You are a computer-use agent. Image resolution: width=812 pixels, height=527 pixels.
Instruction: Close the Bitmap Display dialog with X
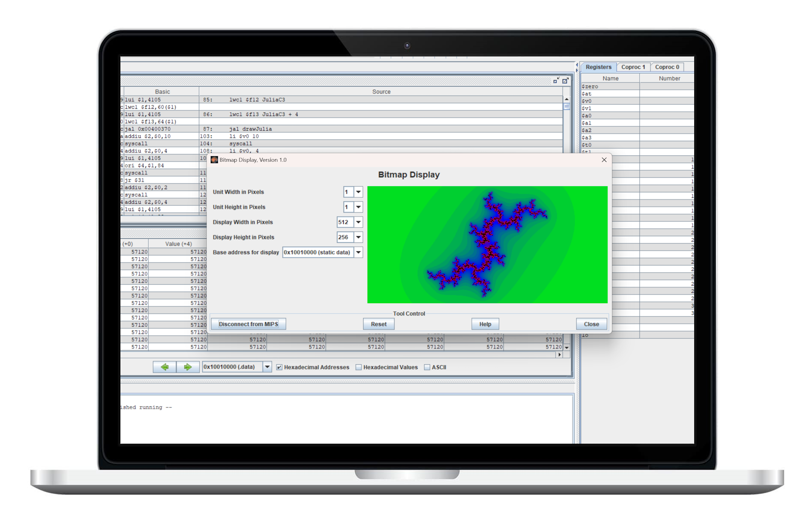tap(604, 160)
